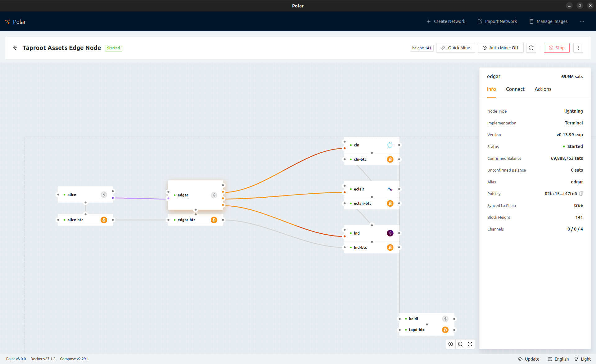Click the zoom in canvas icon
Image resolution: width=596 pixels, height=364 pixels.
[x=451, y=344]
